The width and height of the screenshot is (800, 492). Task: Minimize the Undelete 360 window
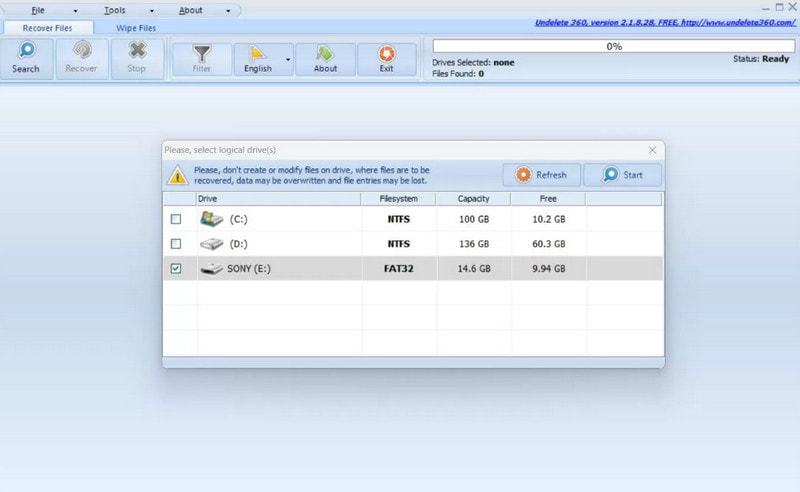click(765, 9)
